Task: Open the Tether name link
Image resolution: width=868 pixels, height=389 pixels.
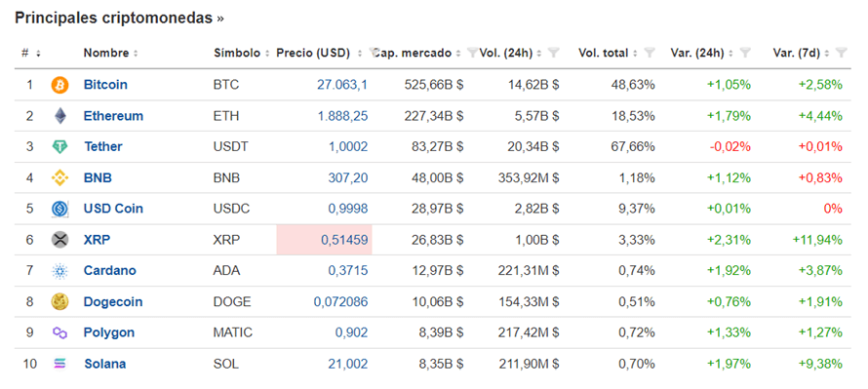Action: 103,146
